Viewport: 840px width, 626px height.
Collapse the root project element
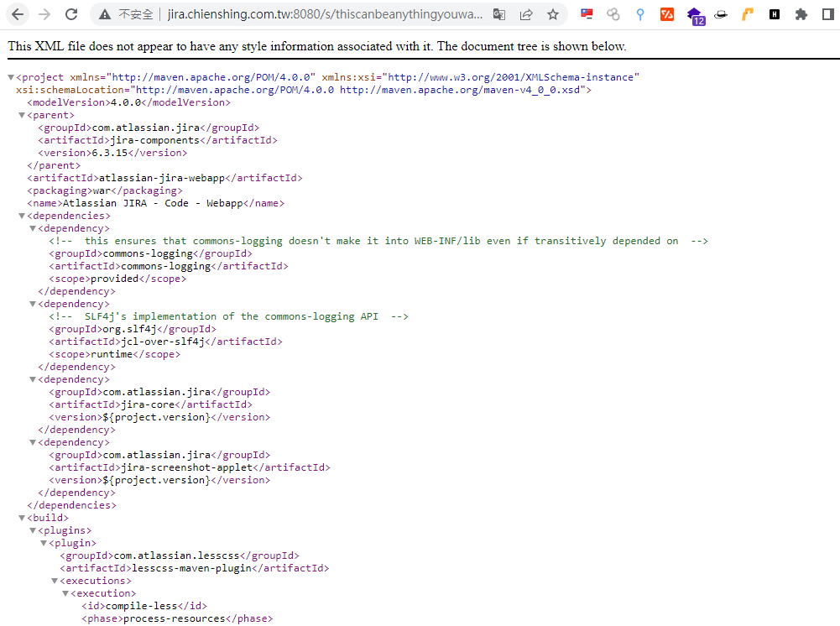tap(11, 78)
